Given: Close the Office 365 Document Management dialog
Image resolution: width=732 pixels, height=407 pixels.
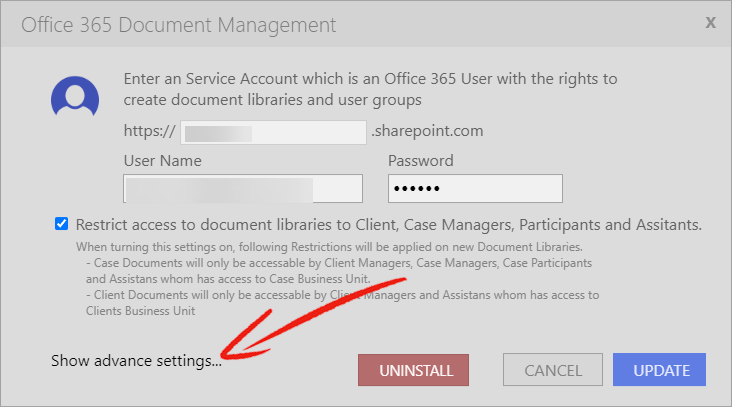Looking at the screenshot, I should point(711,22).
